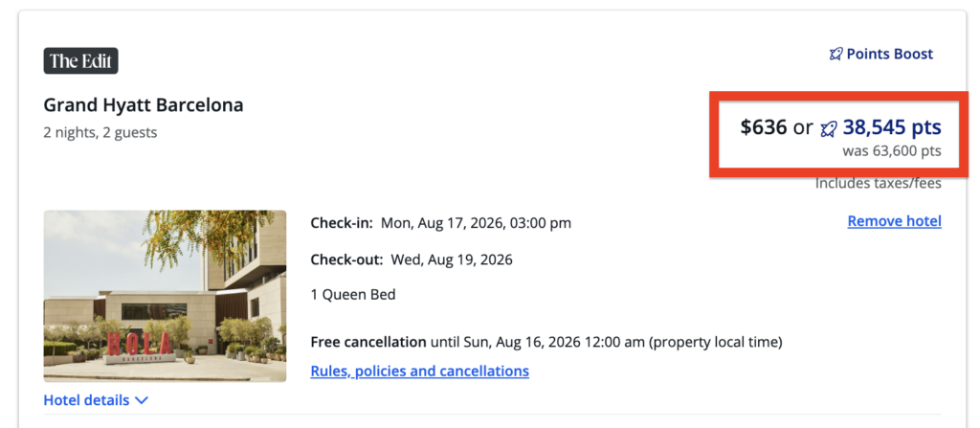Click the Check-in date and time line

click(x=440, y=223)
